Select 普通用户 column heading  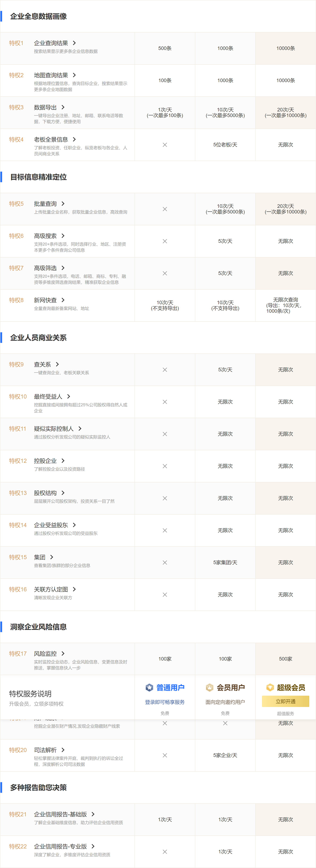[x=170, y=688]
